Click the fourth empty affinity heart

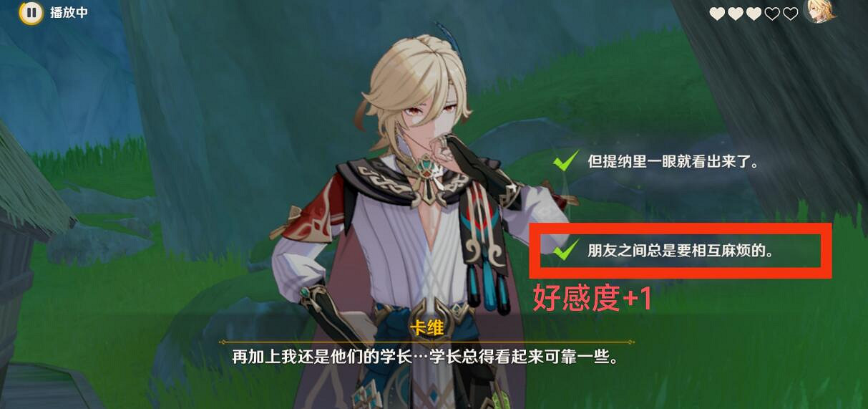coord(772,14)
